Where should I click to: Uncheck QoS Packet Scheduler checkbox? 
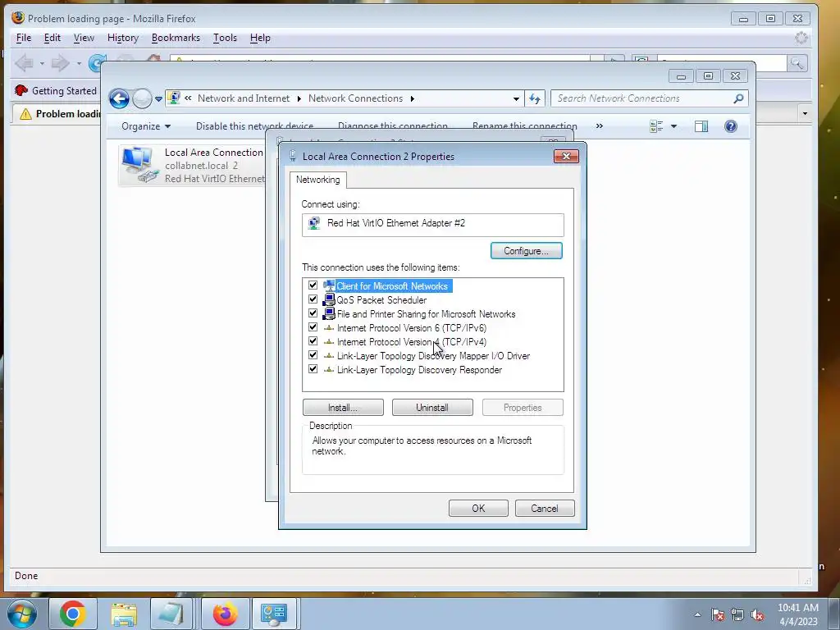coord(313,299)
